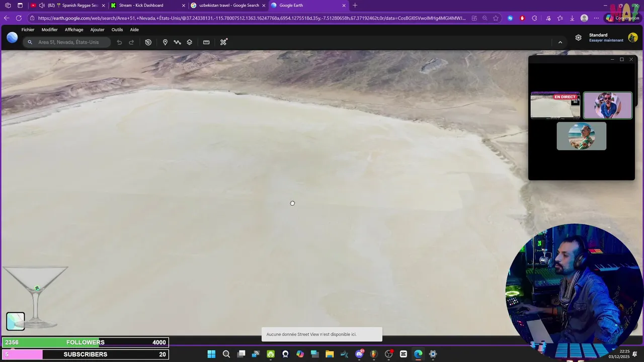
Task: Open the Ajouter menu
Action: click(x=97, y=30)
